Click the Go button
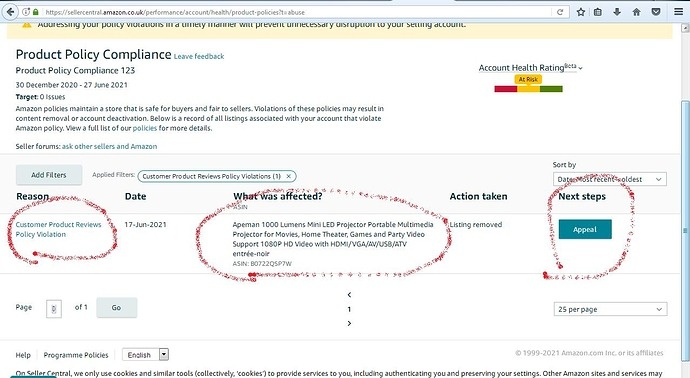The width and height of the screenshot is (690, 378). click(x=116, y=308)
